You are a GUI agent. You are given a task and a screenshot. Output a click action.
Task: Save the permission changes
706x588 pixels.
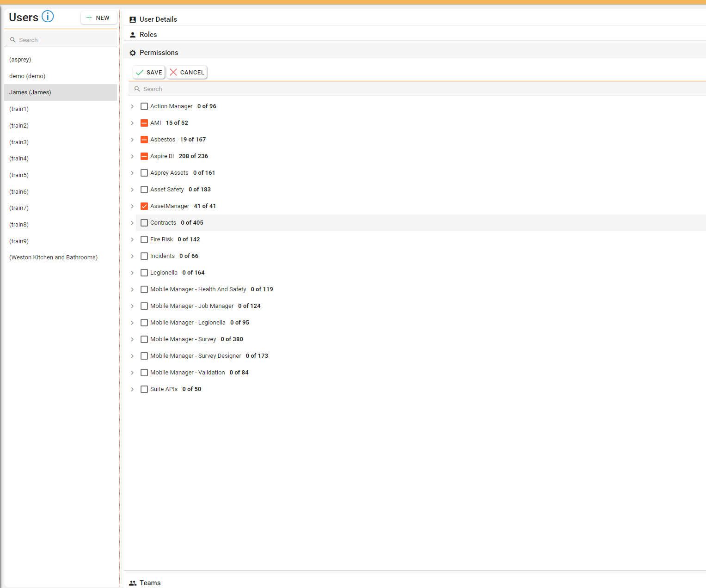coord(149,72)
